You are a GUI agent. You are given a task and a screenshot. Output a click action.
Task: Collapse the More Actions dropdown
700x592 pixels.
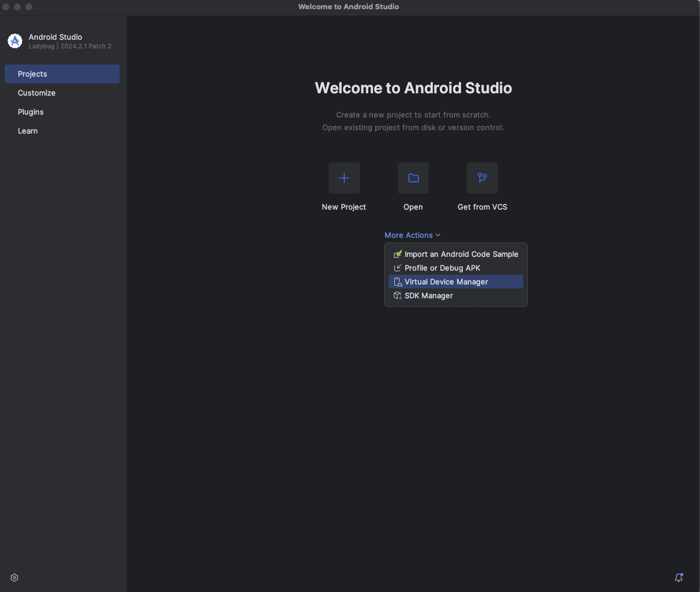[408, 235]
